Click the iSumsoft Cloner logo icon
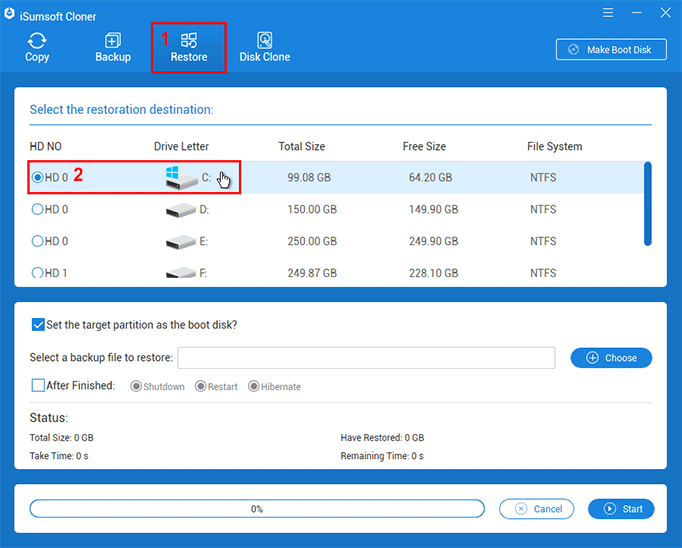 (x=9, y=13)
